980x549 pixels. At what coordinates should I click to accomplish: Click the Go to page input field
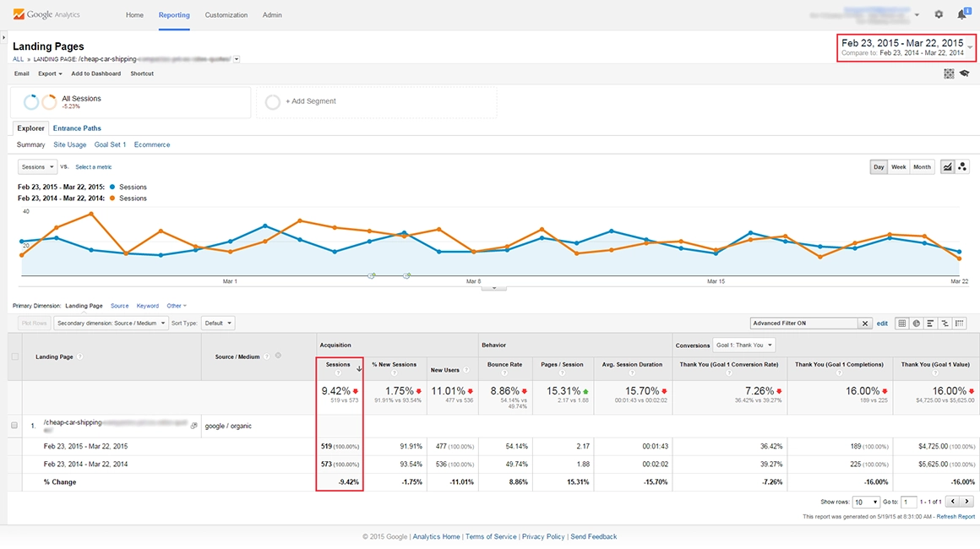(909, 502)
